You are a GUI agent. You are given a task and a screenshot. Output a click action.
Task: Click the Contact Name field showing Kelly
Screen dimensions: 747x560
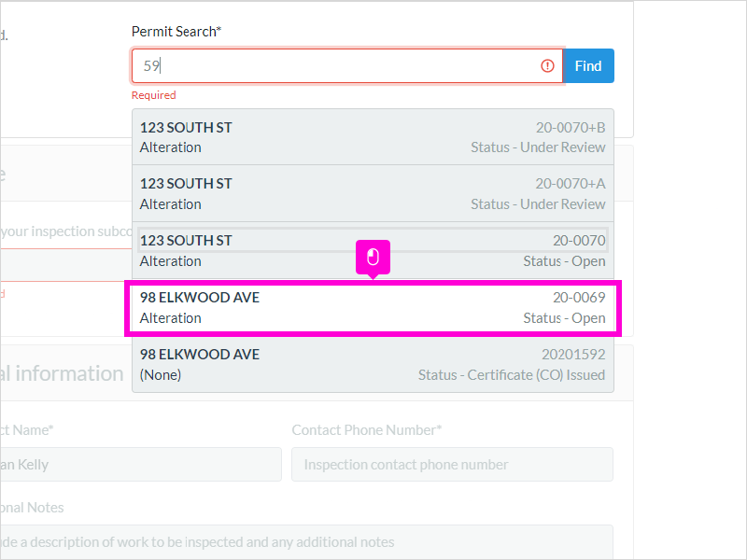coord(141,464)
